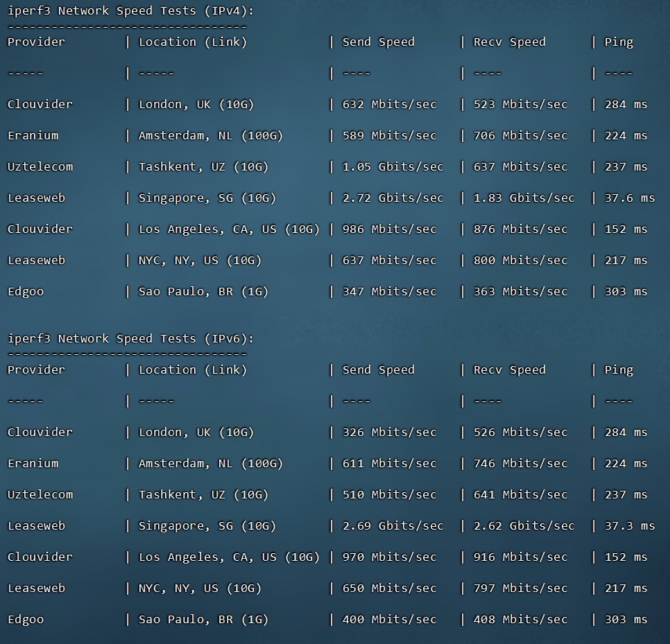
Task: Select the "363 Mbits/sec" receive speed value
Action: [x=520, y=292]
